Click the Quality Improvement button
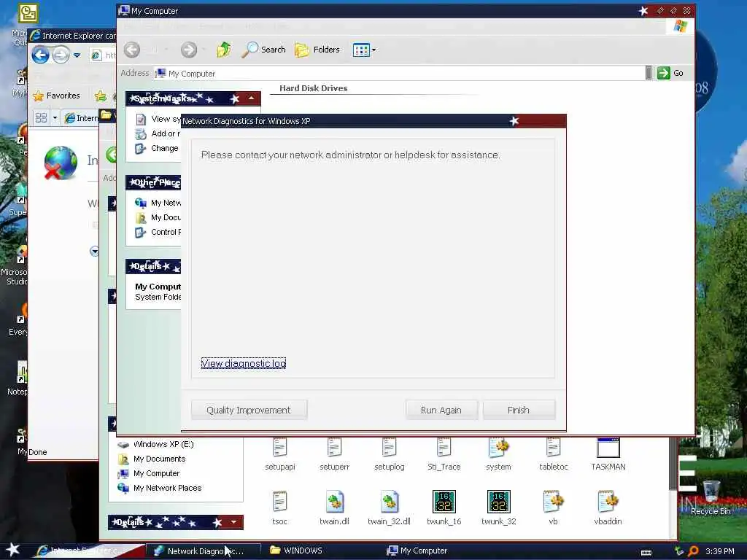This screenshot has width=747, height=560. point(249,410)
